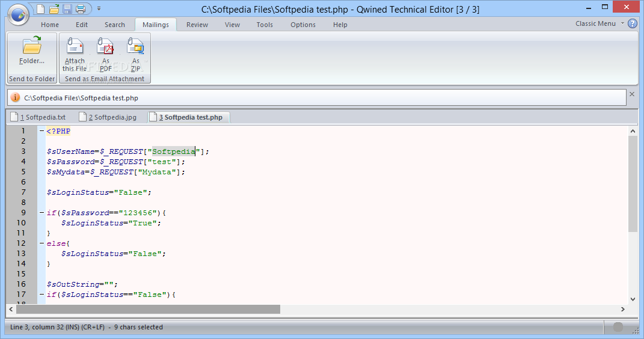Click the New document icon in quick access toolbar
The width and height of the screenshot is (644, 339).
(41, 8)
